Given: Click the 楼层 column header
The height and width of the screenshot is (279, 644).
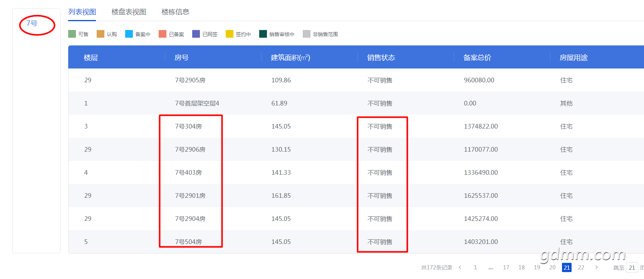Looking at the screenshot, I should (x=91, y=58).
